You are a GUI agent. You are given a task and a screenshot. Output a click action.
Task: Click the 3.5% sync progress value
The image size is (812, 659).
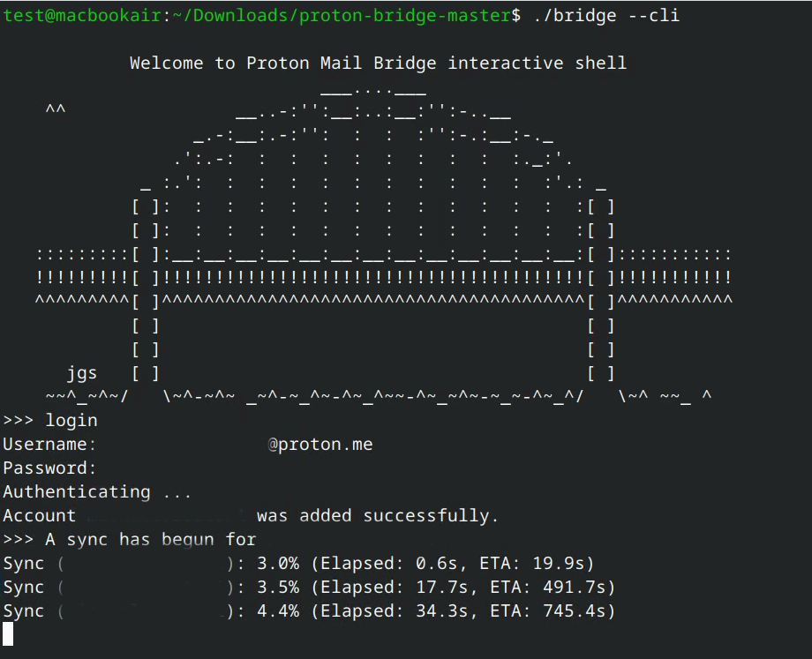[278, 588]
